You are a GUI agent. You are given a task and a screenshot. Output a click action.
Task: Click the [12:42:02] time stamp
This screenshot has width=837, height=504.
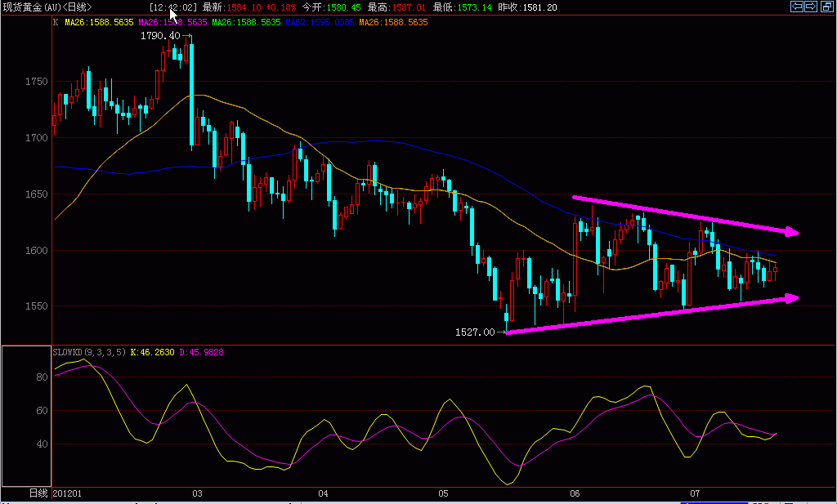173,7
